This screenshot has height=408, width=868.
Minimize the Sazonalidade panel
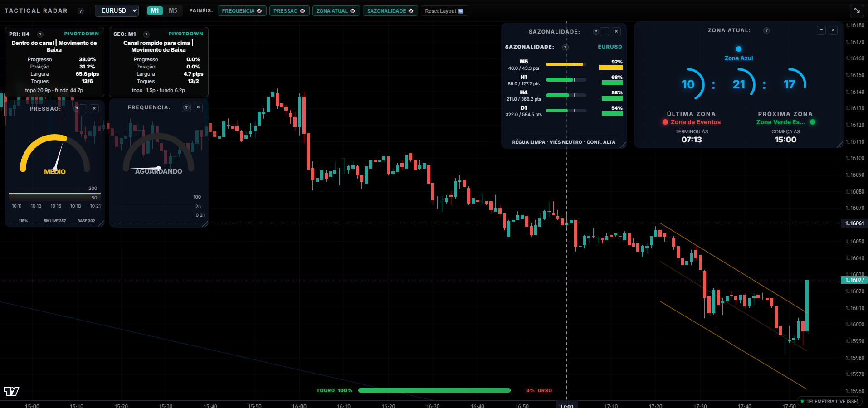[605, 31]
